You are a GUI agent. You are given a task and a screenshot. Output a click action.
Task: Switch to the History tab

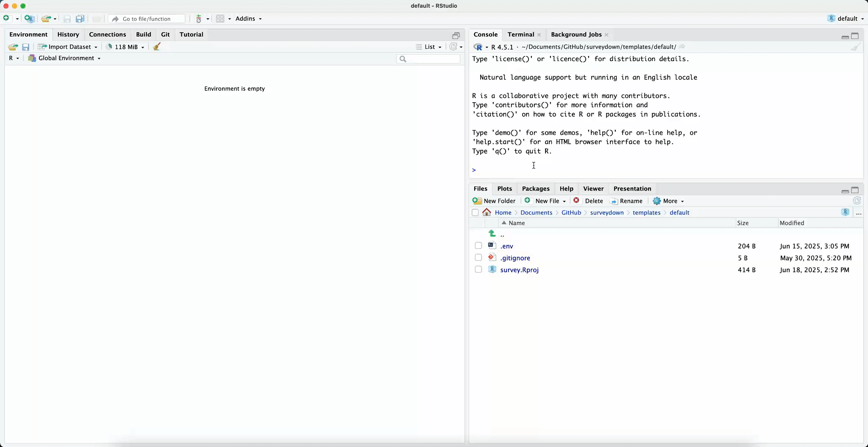[68, 34]
